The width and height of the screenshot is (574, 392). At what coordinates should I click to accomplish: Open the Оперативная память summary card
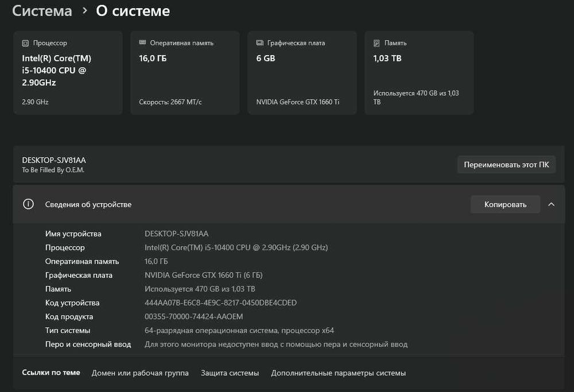pyautogui.click(x=185, y=73)
